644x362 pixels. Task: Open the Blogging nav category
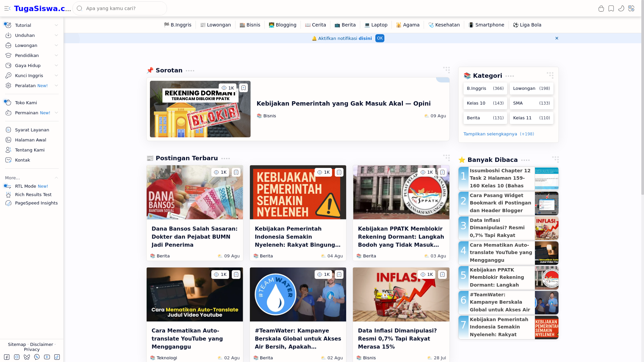tap(282, 25)
